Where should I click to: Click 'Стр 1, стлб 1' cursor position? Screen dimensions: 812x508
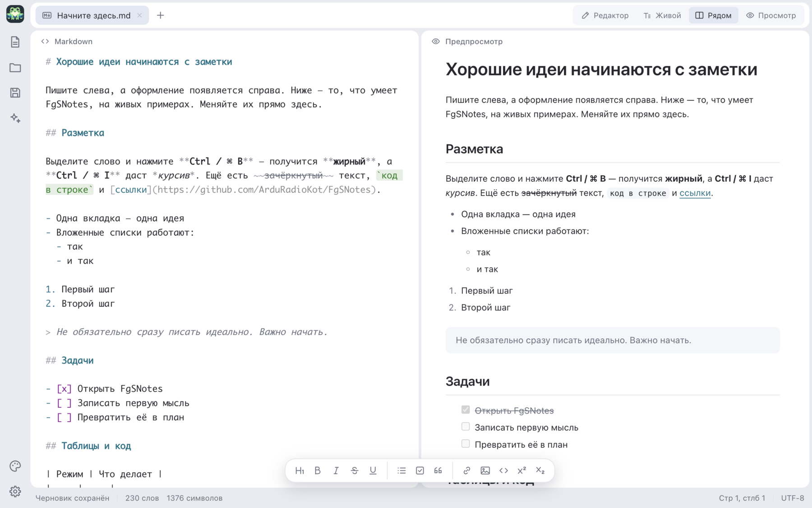[x=742, y=498]
